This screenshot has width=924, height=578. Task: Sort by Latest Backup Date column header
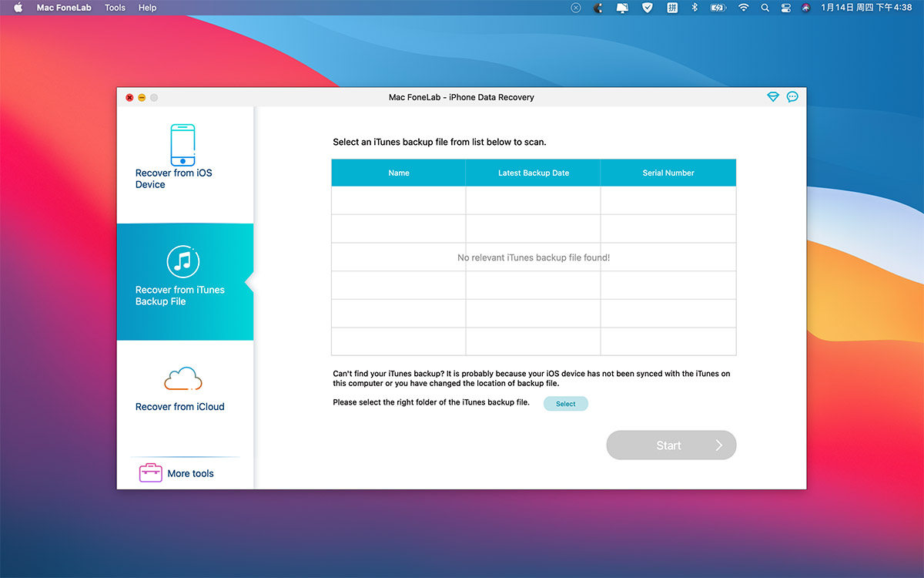click(x=534, y=173)
